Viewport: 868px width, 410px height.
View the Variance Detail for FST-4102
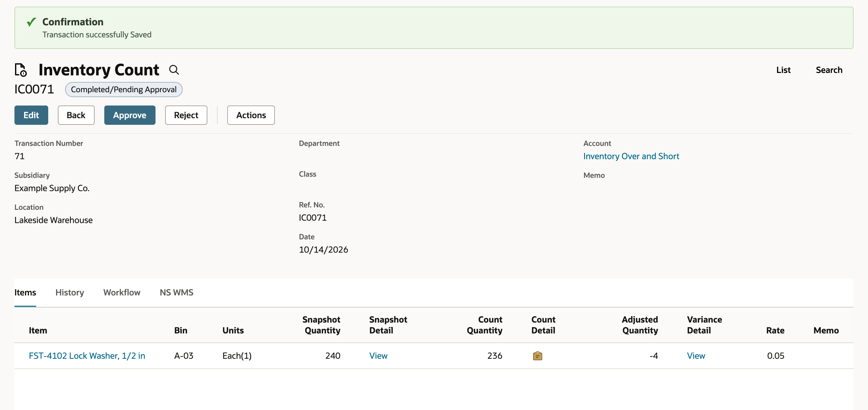(x=696, y=356)
